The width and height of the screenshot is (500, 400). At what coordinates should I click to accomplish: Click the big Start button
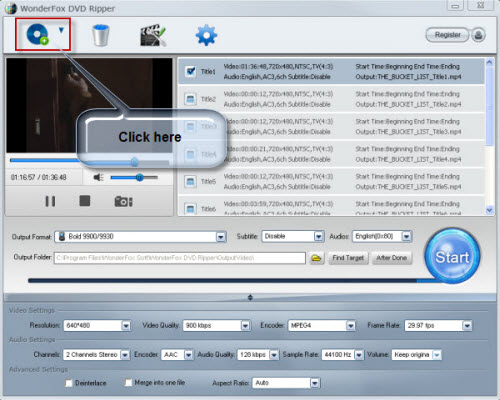tap(452, 256)
